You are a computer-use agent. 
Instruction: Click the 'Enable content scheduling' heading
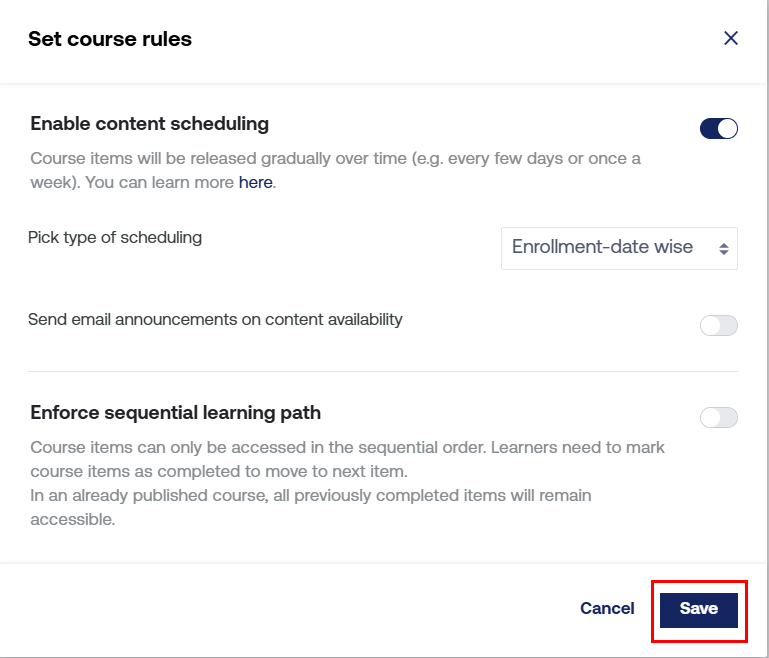(x=150, y=124)
